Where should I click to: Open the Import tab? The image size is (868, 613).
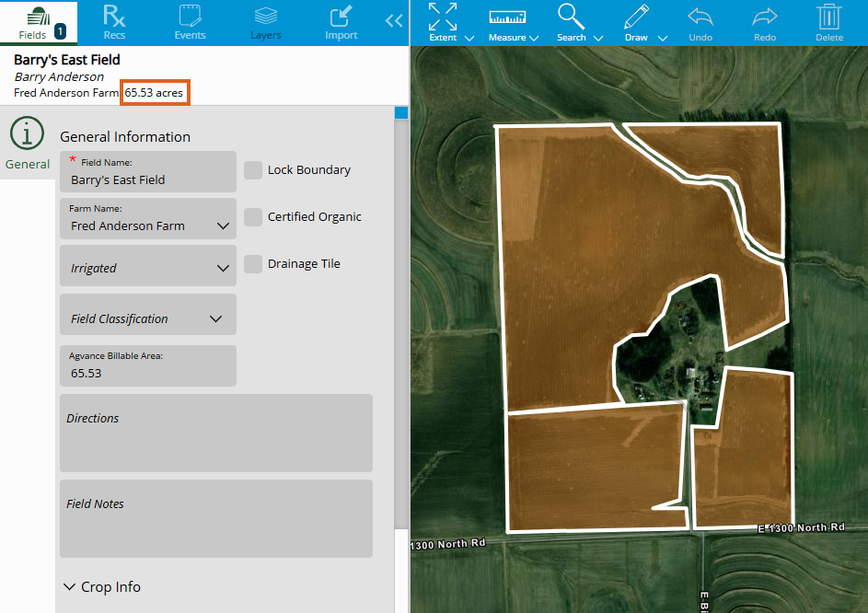341,23
